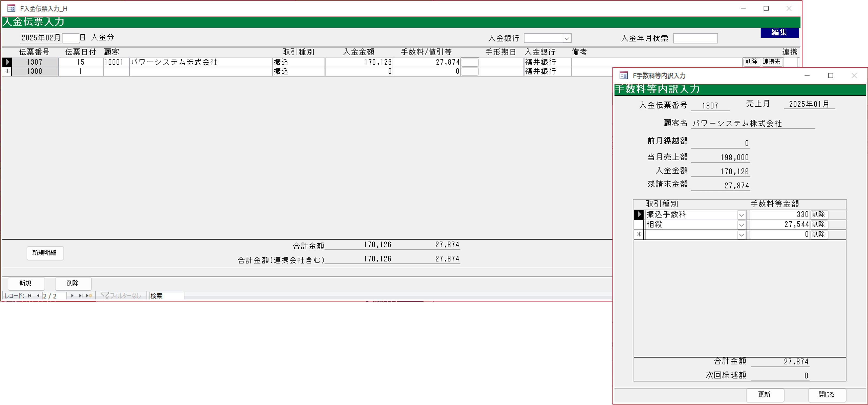This screenshot has width=868, height=405.
Task: Select record selector arrow for slip 1307
Action: tap(7, 62)
